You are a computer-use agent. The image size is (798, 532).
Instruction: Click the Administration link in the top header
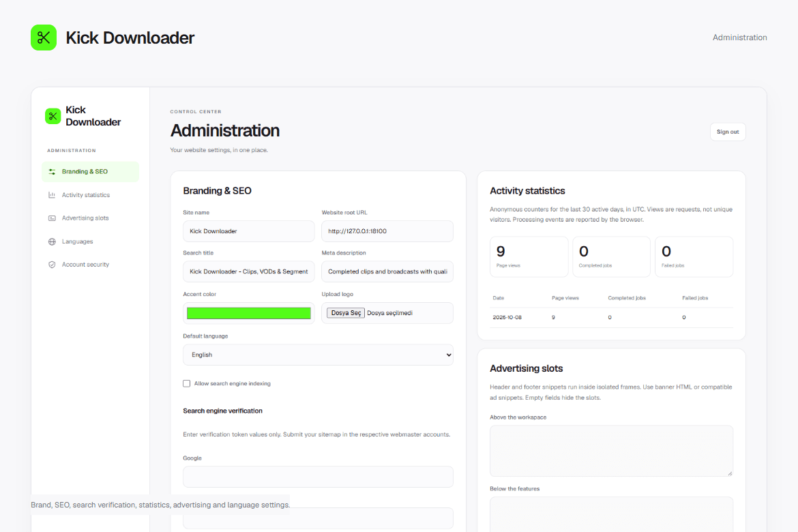pos(739,38)
